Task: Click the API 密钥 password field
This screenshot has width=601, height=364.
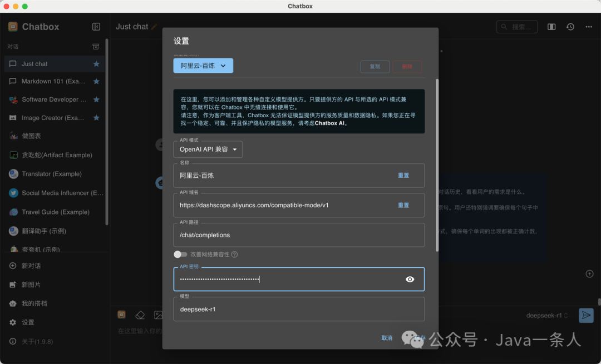Action: 299,280
